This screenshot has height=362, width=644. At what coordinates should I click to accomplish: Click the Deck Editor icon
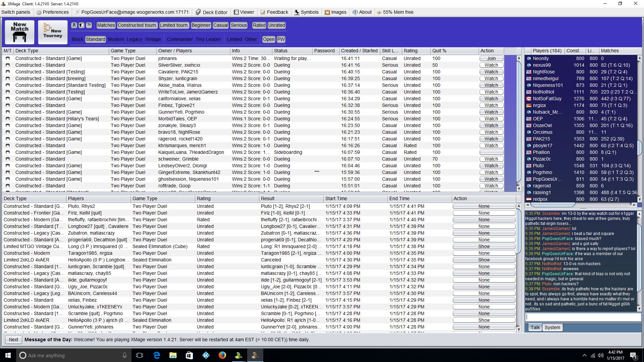[198, 12]
